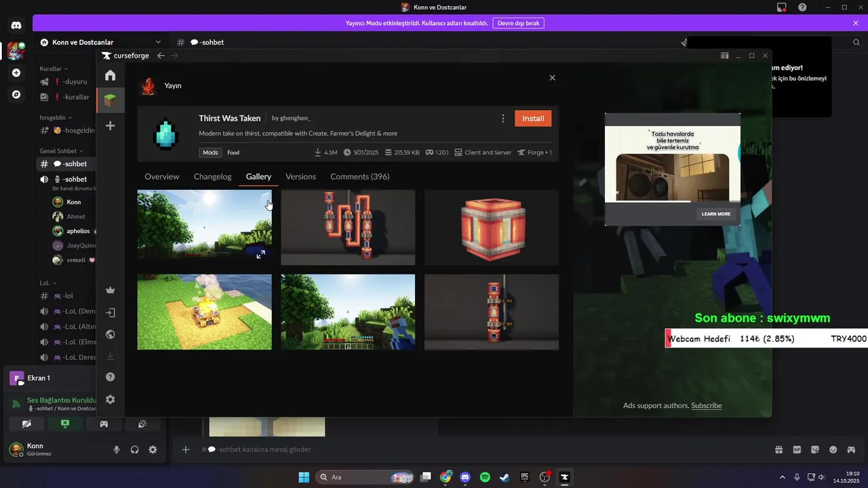This screenshot has width=868, height=488.
Task: Open Discord user settings gear
Action: click(x=153, y=449)
